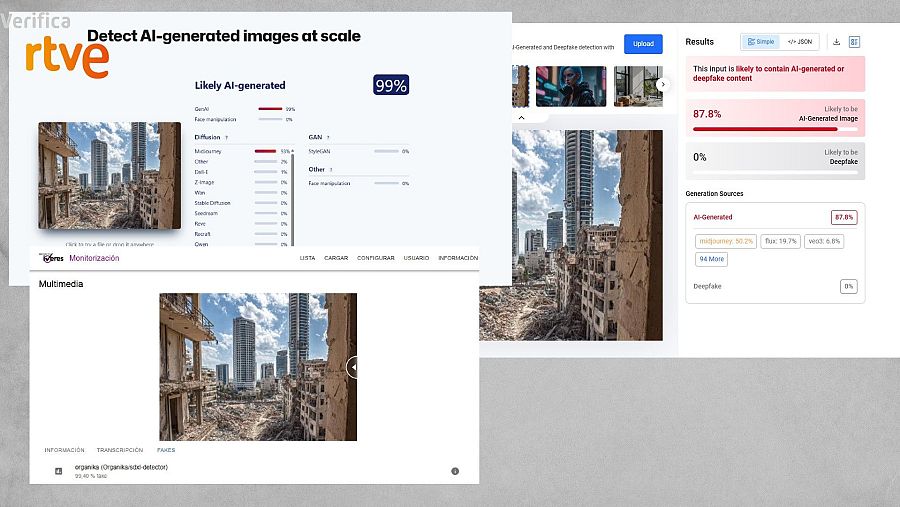Image resolution: width=900 pixels, height=507 pixels.
Task: Select the interior room sample thumbnail
Action: pos(637,86)
